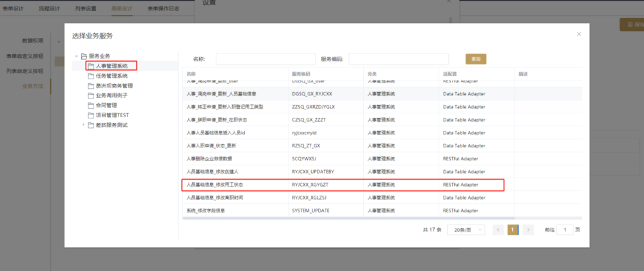This screenshot has width=644, height=271.
Task: Select the 惠州坝商务管理 tree item
Action: pyautogui.click(x=113, y=86)
